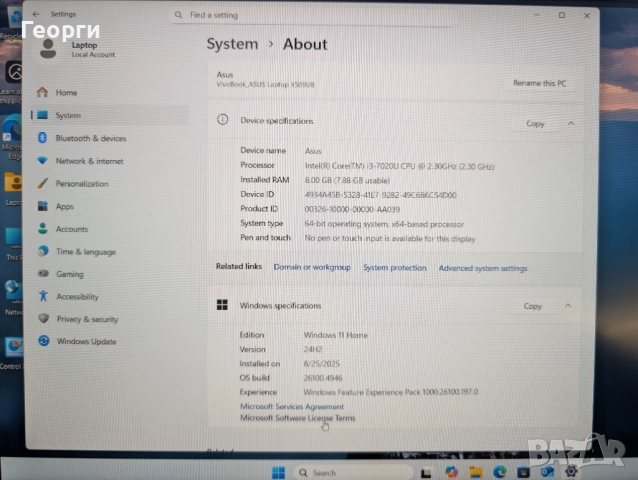Open File Explorer from the taskbar
638x480 pixels.
click(476, 472)
